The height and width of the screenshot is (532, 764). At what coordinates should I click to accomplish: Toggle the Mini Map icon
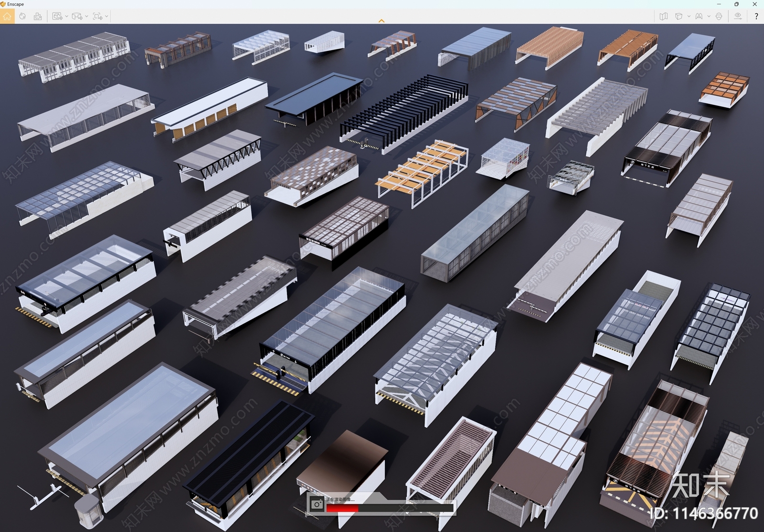click(663, 16)
